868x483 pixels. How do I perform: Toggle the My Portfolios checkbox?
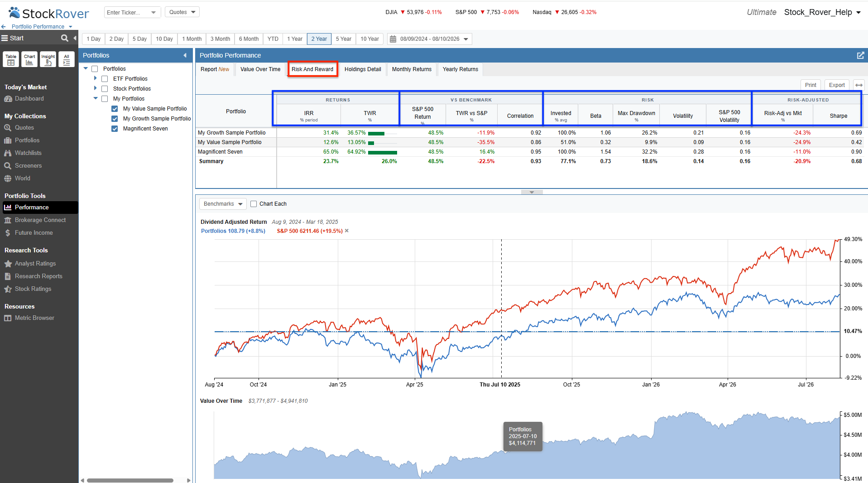(x=105, y=99)
